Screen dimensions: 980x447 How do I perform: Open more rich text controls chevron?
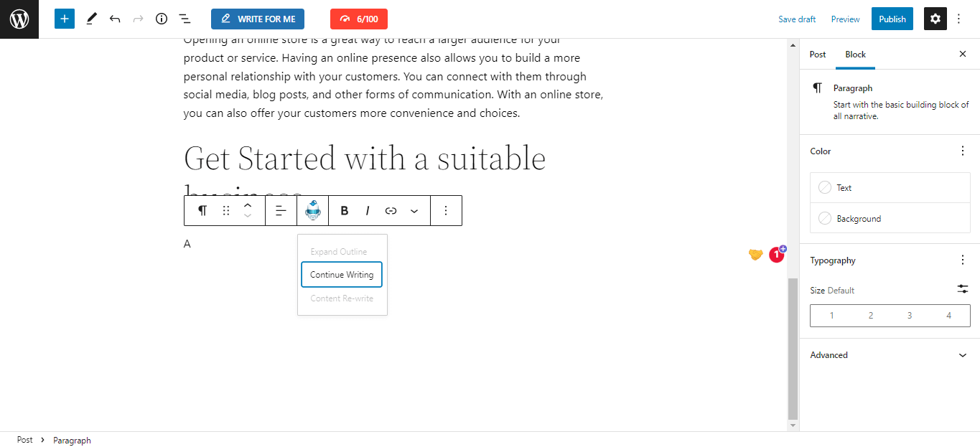tap(414, 210)
